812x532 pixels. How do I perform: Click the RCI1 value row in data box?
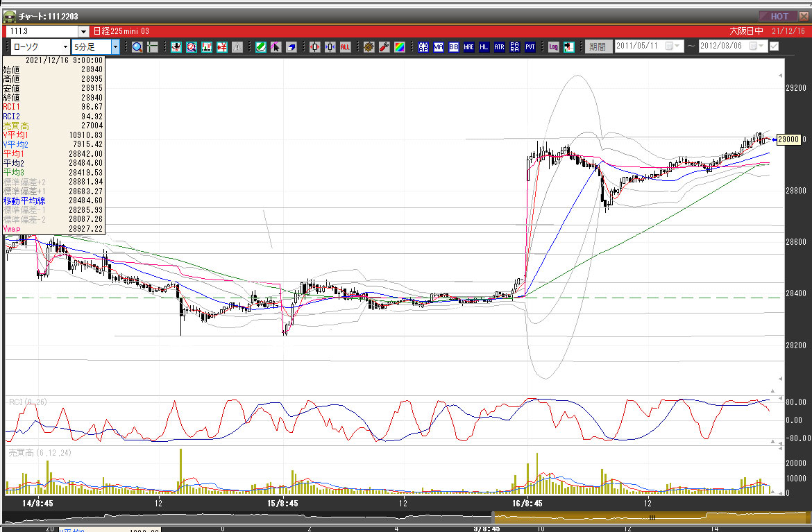pos(53,107)
